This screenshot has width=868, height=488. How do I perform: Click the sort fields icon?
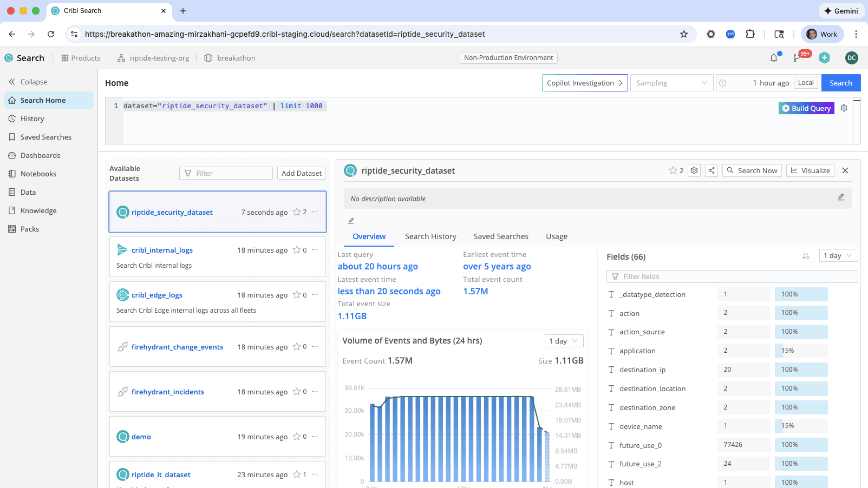point(806,256)
